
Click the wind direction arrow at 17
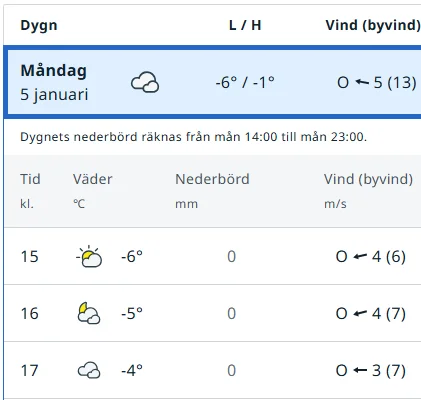click(360, 370)
